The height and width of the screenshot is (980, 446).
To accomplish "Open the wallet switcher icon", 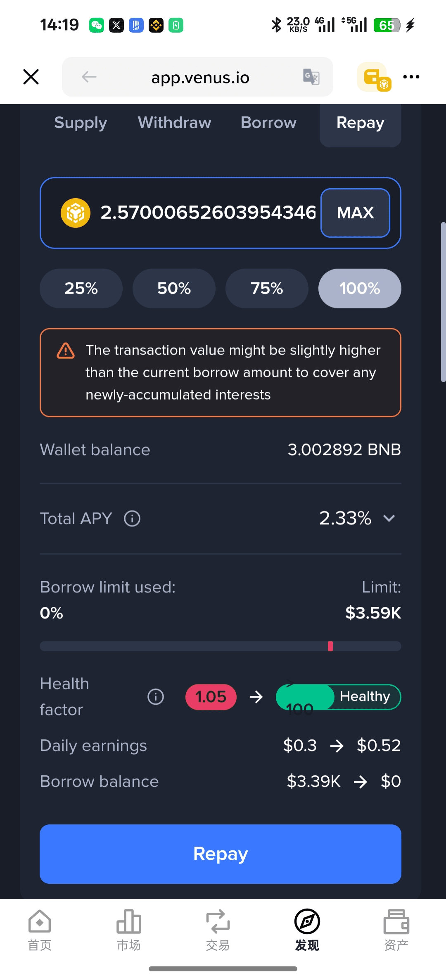I will click(374, 77).
